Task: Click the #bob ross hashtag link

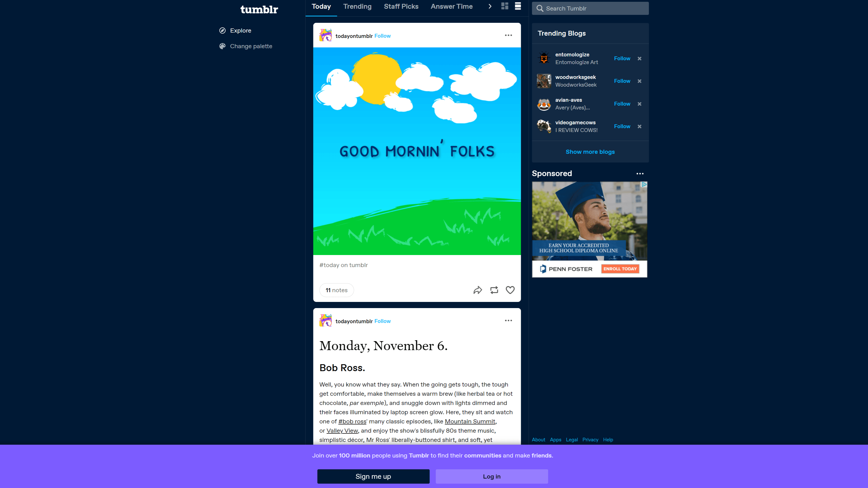Action: [352, 421]
